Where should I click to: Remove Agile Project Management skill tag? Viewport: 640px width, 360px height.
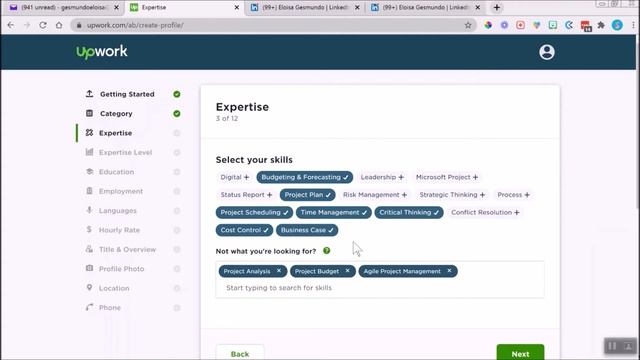click(449, 271)
